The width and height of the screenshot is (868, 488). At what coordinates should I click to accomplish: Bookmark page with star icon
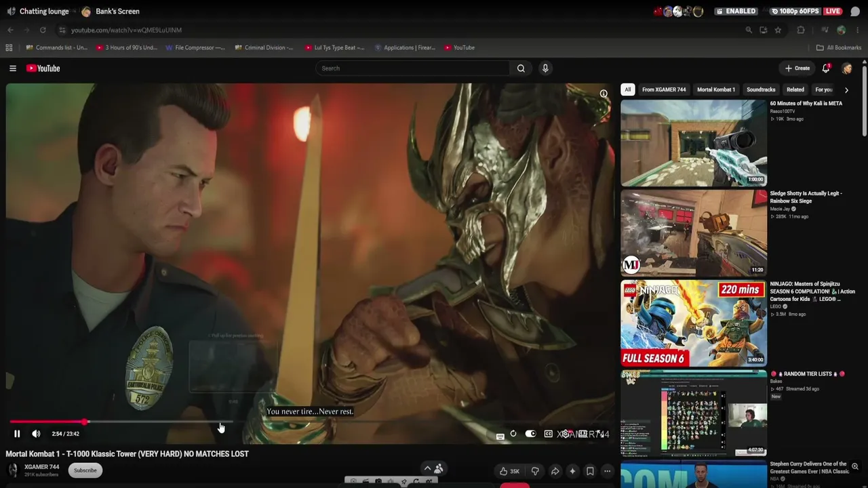tap(778, 30)
